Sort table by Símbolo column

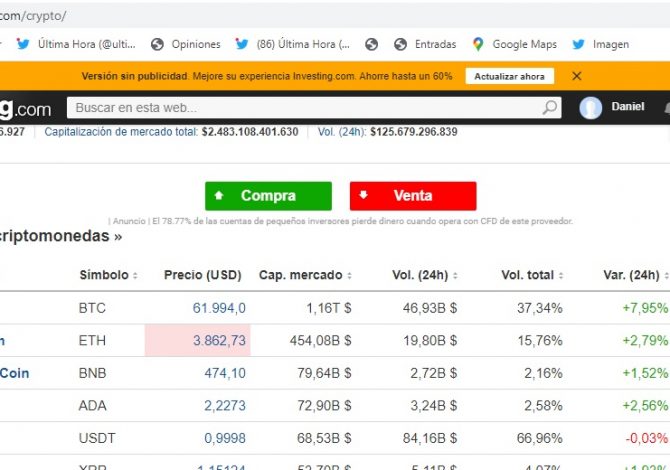109,275
